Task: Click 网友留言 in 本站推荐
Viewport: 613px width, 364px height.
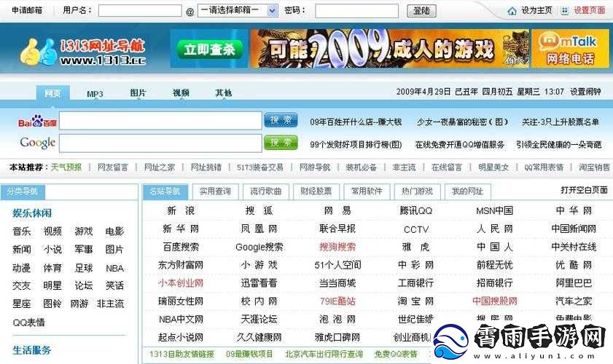Action: coord(112,167)
